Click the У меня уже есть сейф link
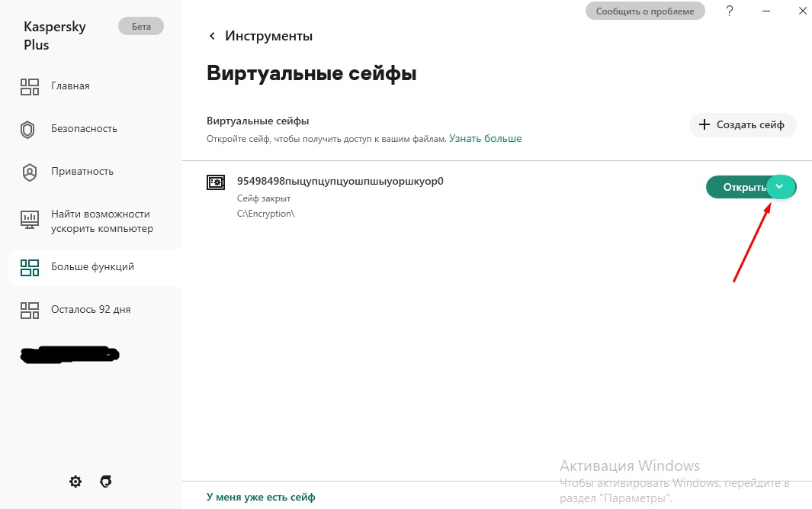The height and width of the screenshot is (509, 812). click(261, 497)
